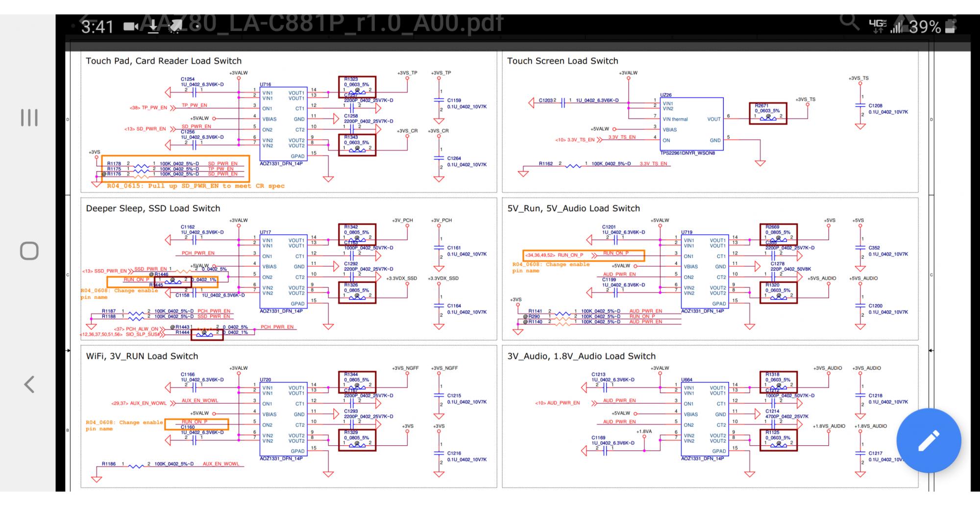This screenshot has width=980, height=506.
Task: Click the R1162 resistor label
Action: click(x=546, y=164)
